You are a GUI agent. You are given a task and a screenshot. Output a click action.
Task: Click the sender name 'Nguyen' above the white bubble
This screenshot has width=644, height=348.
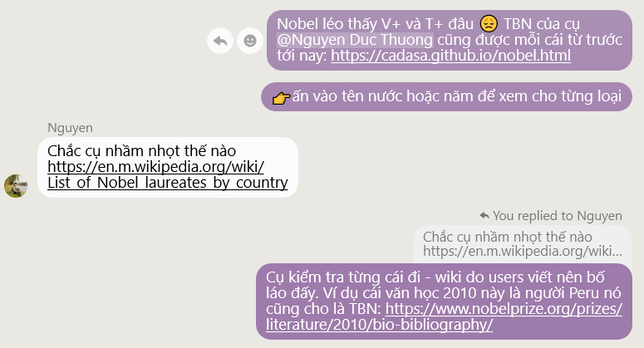[70, 128]
